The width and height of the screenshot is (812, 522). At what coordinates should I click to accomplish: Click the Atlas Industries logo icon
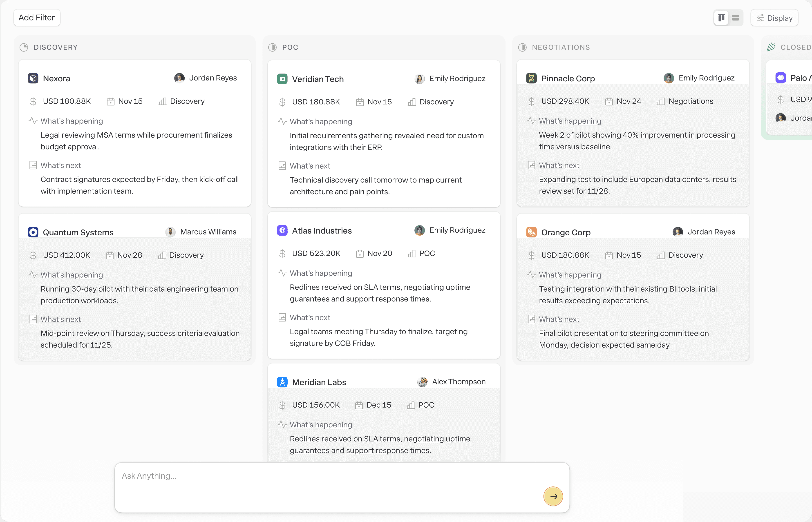(x=282, y=230)
